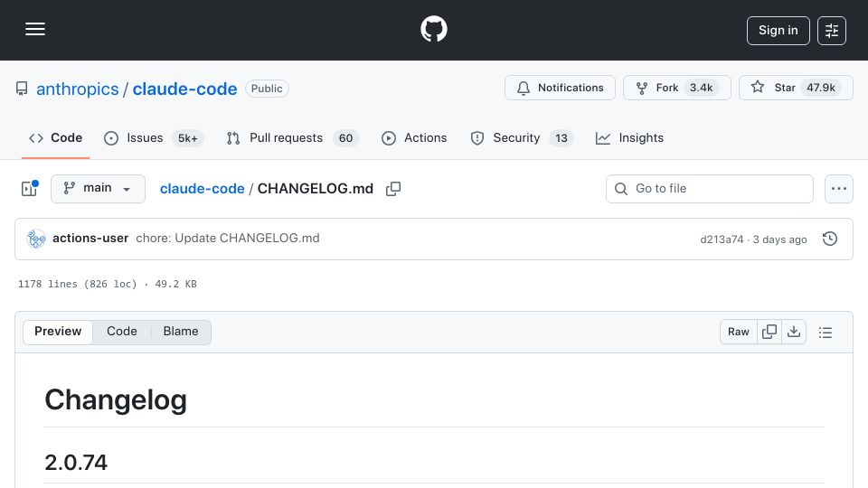The height and width of the screenshot is (488, 868).
Task: Open the hamburger navigation menu
Action: (x=35, y=29)
